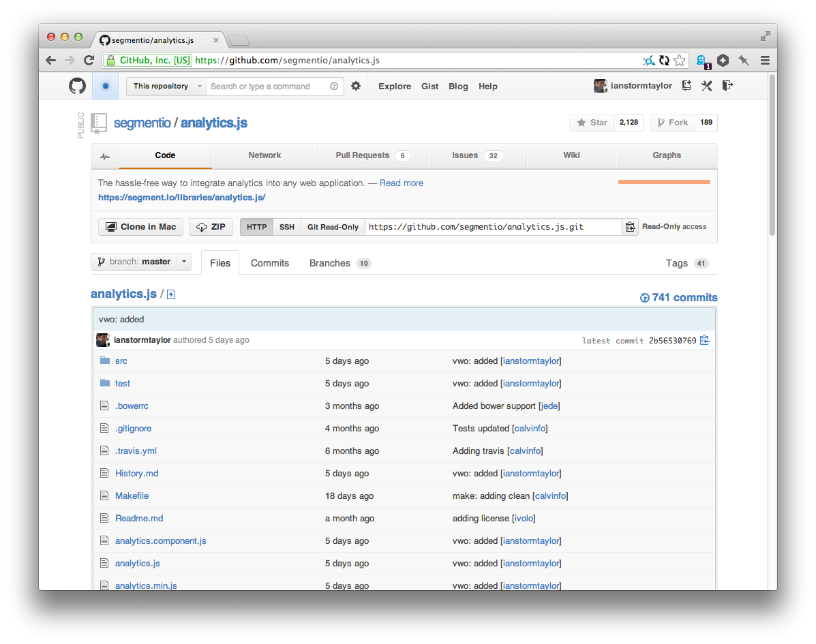Click the repository book icon

point(99,123)
